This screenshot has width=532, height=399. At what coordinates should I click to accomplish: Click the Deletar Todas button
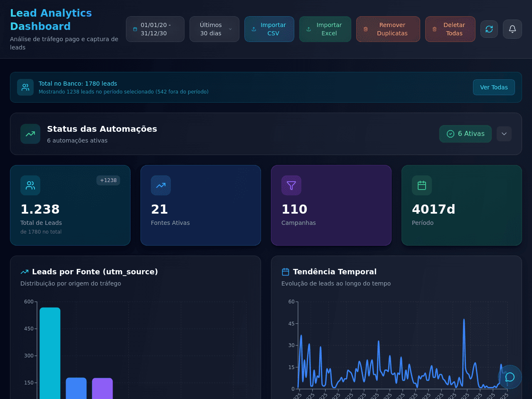pos(450,29)
